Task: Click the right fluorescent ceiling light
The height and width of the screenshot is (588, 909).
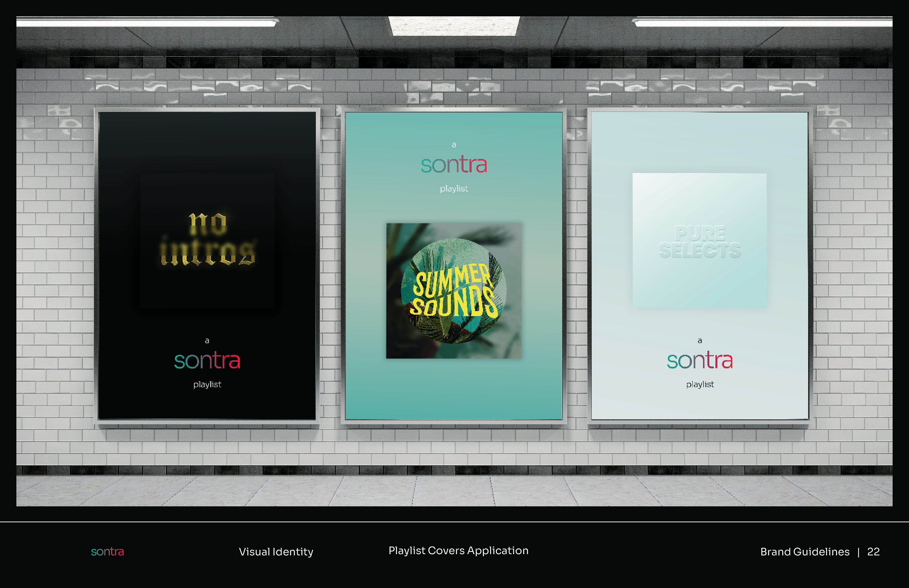Action: coord(762,23)
